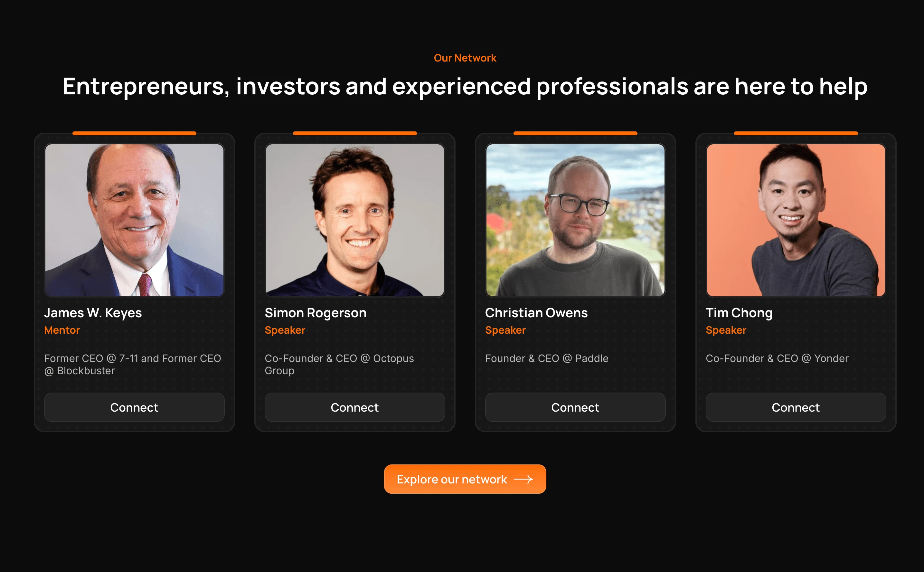Click Connect under James W. Keyes
The height and width of the screenshot is (572, 924).
pos(134,407)
